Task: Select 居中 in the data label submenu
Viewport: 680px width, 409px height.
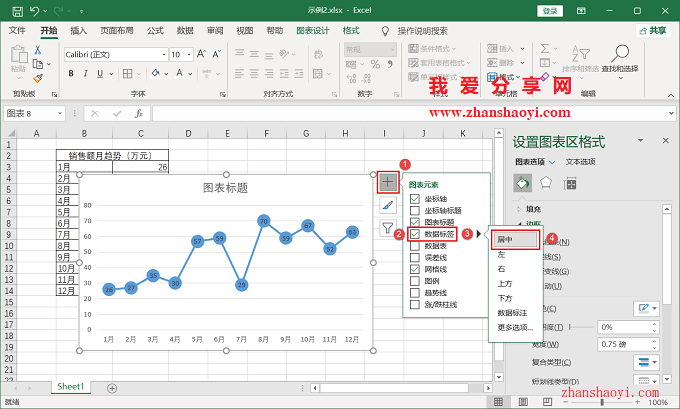Action: (x=516, y=239)
